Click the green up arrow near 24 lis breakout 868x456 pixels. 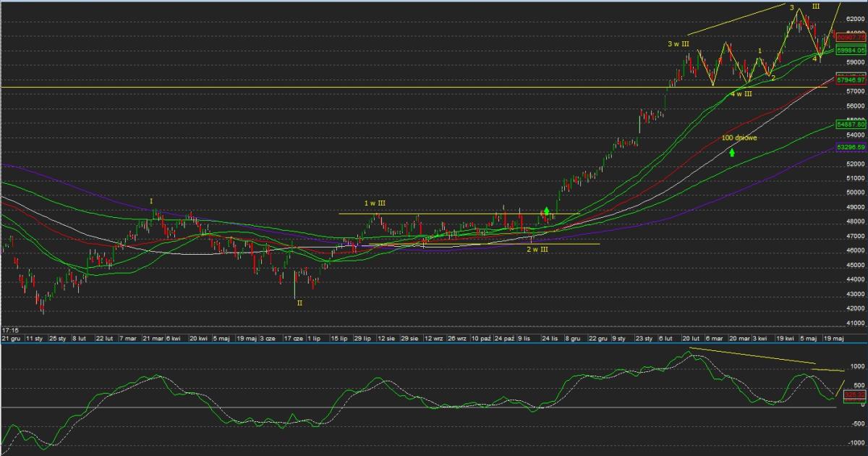tap(548, 211)
